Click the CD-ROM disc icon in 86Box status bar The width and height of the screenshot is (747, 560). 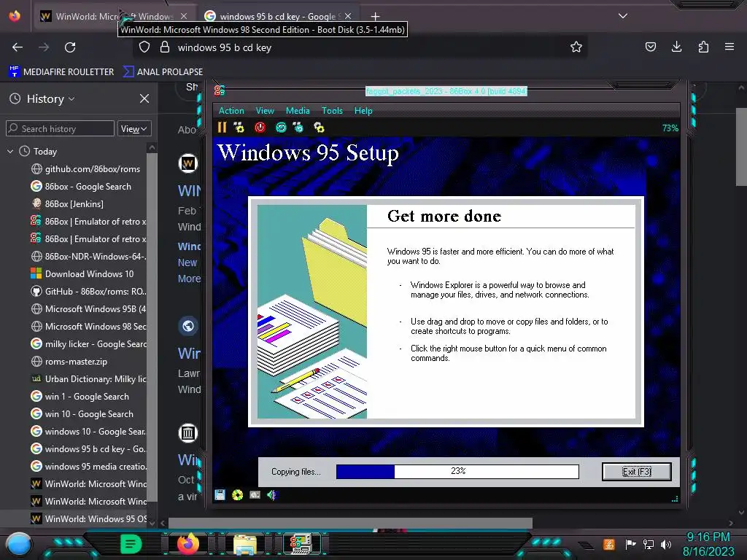[x=237, y=495]
